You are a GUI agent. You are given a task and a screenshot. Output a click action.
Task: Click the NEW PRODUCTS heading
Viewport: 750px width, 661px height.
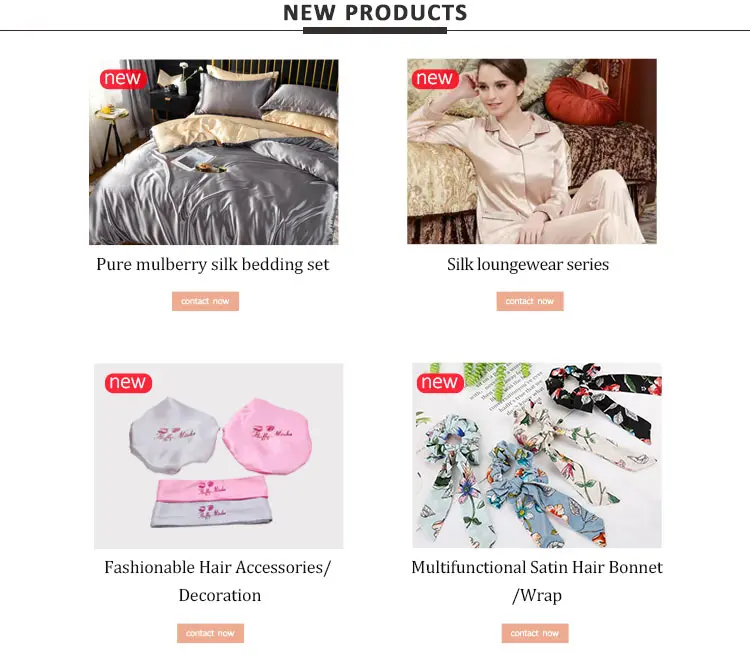point(375,13)
